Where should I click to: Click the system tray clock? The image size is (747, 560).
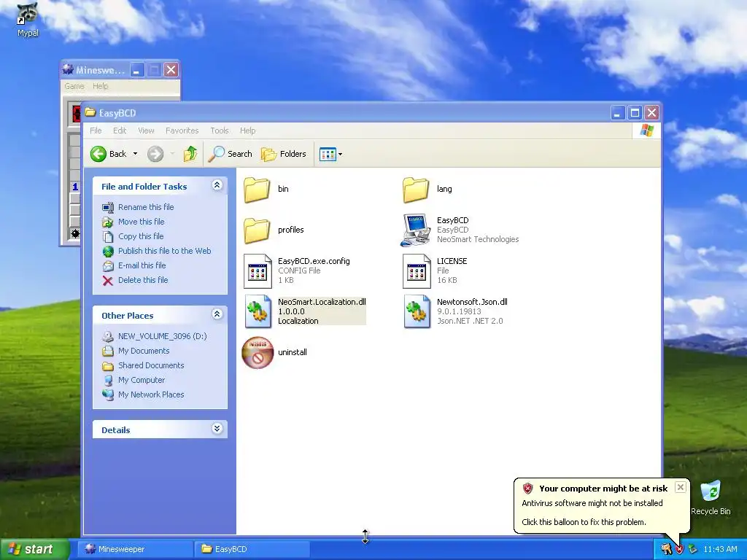tap(720, 549)
